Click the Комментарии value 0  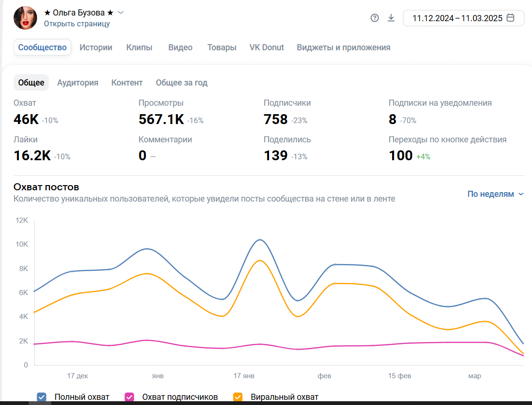tap(142, 156)
